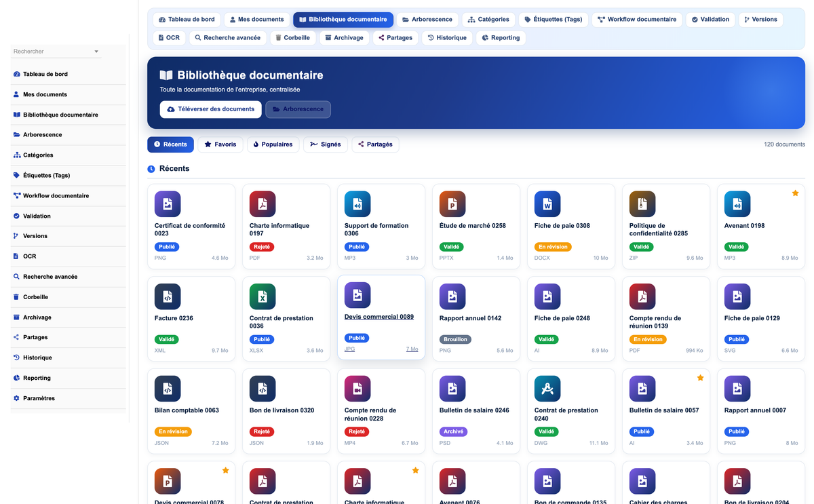This screenshot has height=504, width=814.
Task: Click the 120 documents count text
Action: pos(784,144)
